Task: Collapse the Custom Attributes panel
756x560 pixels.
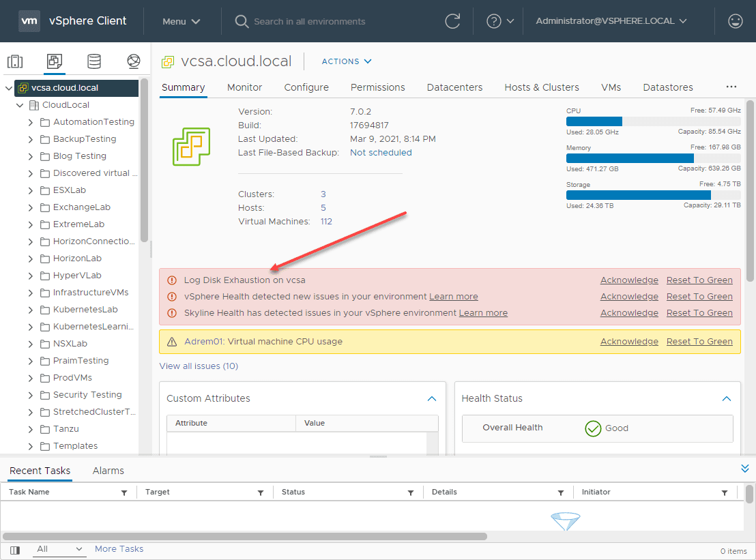Action: point(431,398)
